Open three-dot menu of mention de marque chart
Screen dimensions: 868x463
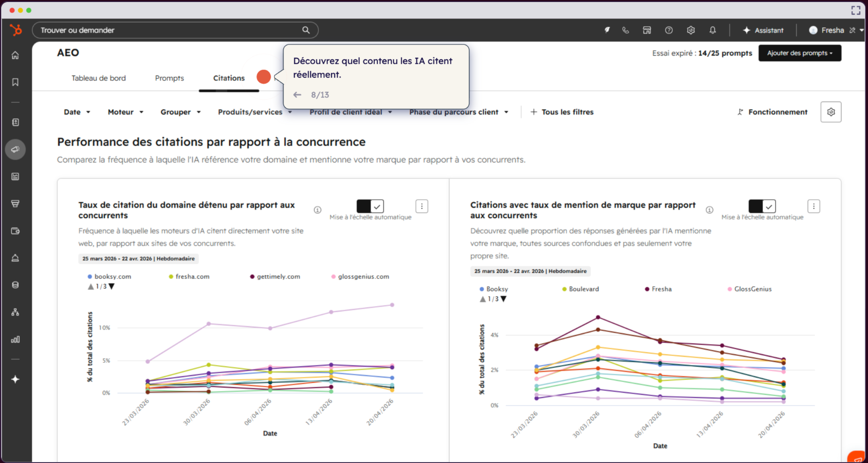click(813, 206)
